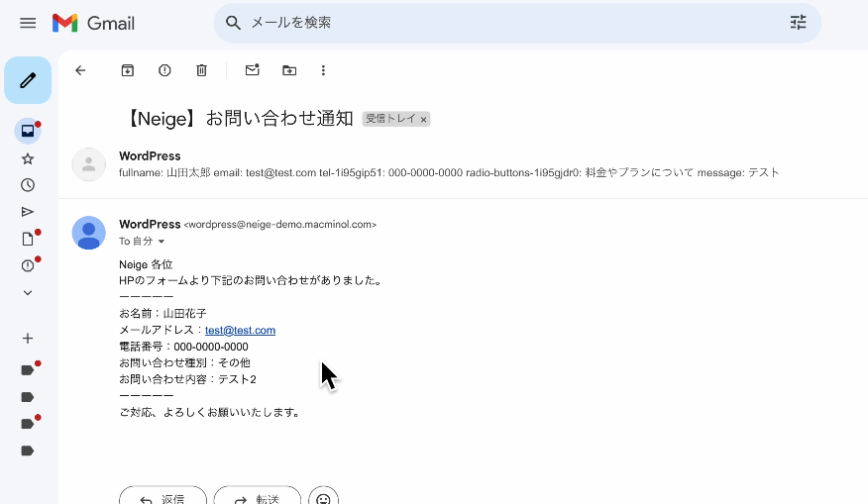Open the test@test.com link
This screenshot has height=504, width=868.
tap(240, 331)
